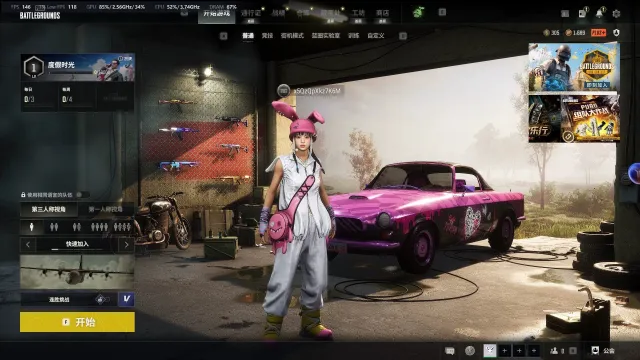Viewport: 640px width, 360px height.
Task: Toggle the same-language team switch
Action: coord(83,195)
